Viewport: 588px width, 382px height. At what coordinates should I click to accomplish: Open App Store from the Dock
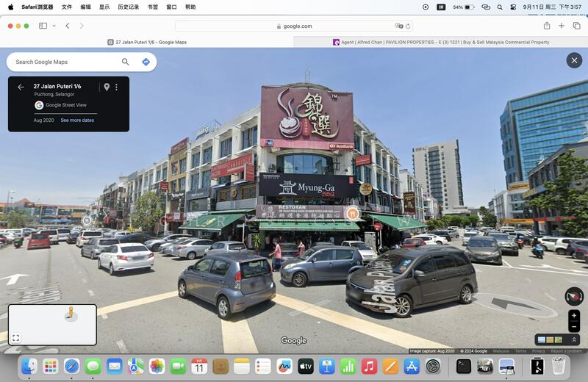point(412,367)
